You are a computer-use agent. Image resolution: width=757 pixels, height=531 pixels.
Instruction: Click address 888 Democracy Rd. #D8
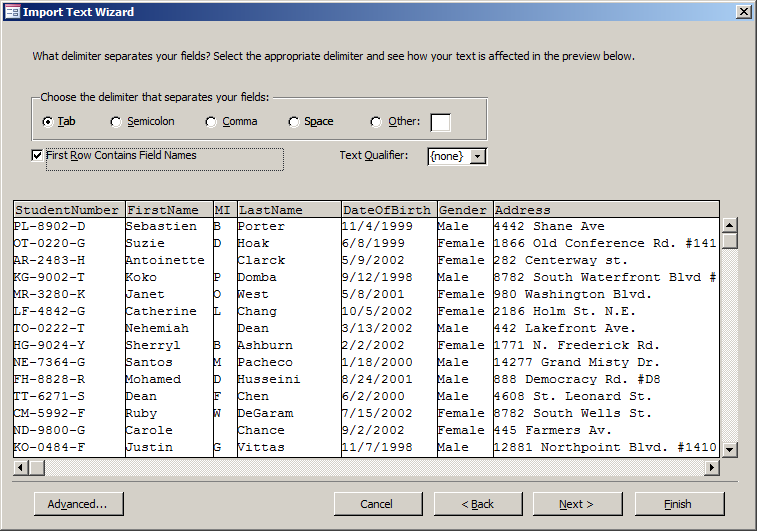click(x=577, y=379)
